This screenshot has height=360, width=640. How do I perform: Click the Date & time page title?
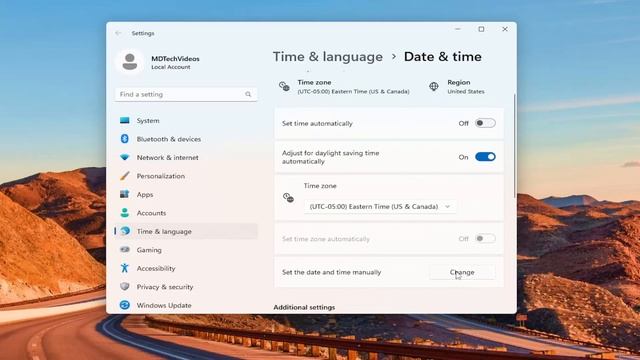442,57
